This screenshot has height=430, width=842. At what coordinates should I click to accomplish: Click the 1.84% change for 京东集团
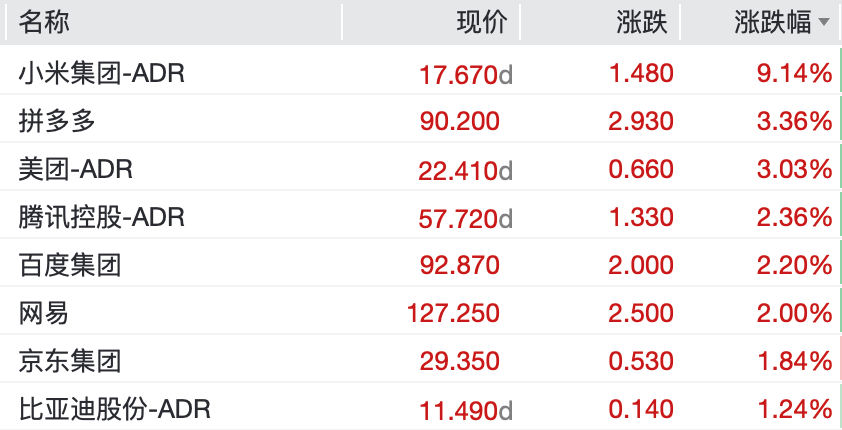(795, 361)
